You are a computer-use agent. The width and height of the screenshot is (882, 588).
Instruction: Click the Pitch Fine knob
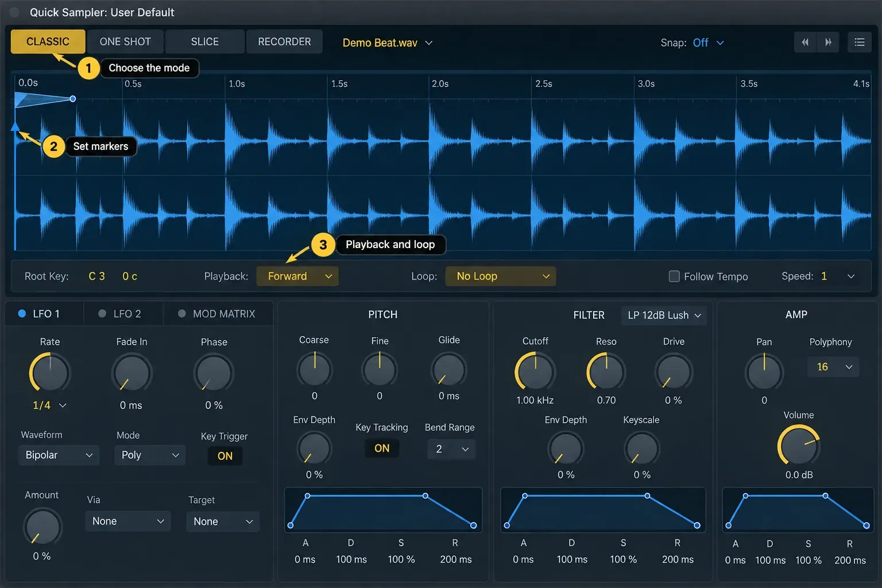pyautogui.click(x=380, y=369)
